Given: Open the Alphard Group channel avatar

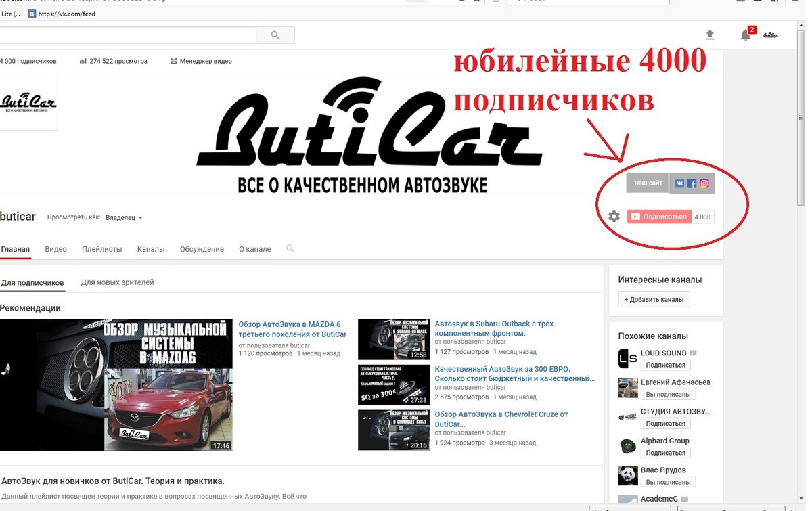Looking at the screenshot, I should (628, 446).
